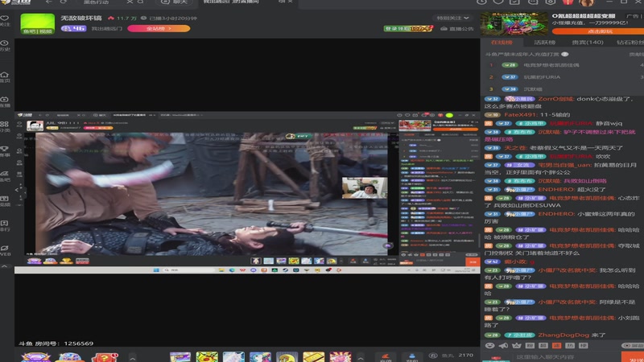This screenshot has height=362, width=644.
Task: Click the emoji smiley icon above chat input
Action: (x=489, y=346)
